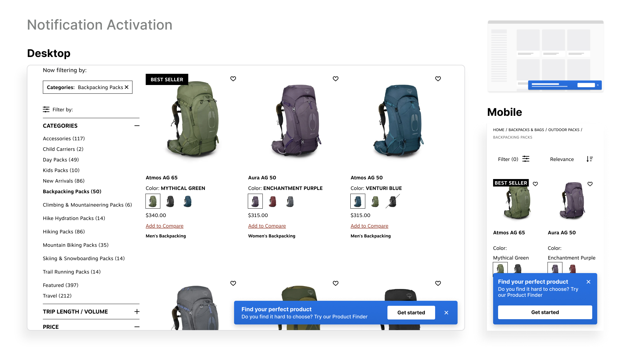Screen dimensions: 629x364
Task: Click heart icon on Aura AG 50 desktop card
Action: [335, 79]
